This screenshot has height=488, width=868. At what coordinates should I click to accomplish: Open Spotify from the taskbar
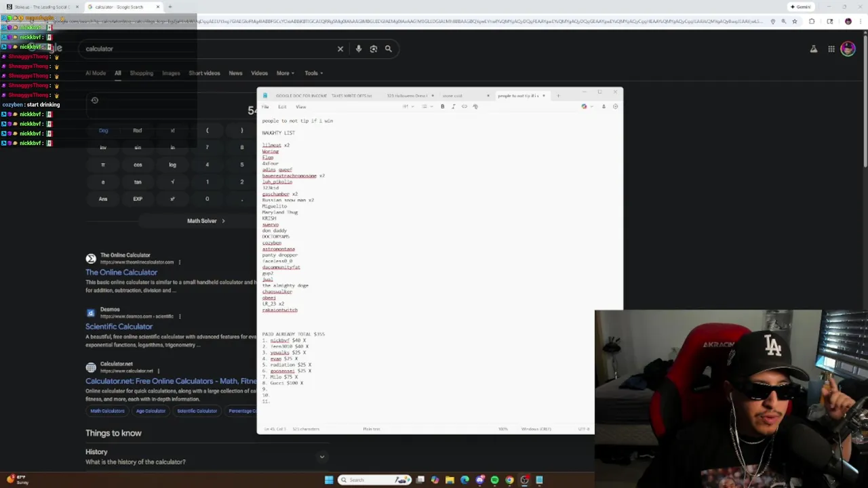tap(494, 480)
